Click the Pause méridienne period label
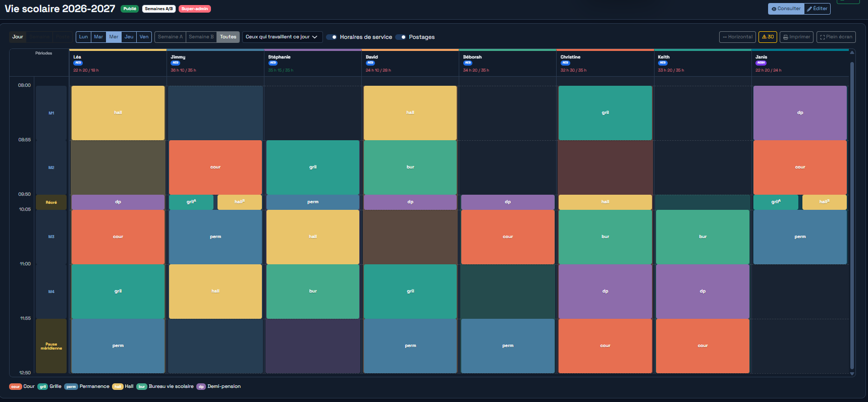This screenshot has width=868, height=402. [51, 346]
